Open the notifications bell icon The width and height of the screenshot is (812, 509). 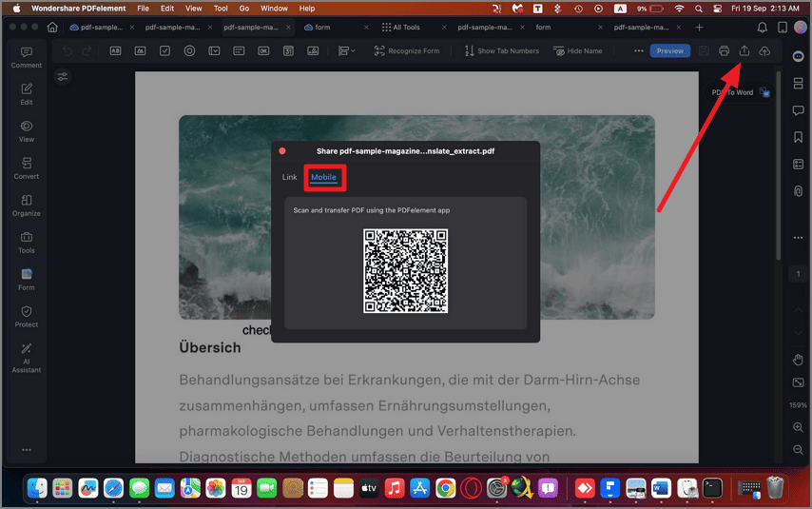pyautogui.click(x=763, y=27)
